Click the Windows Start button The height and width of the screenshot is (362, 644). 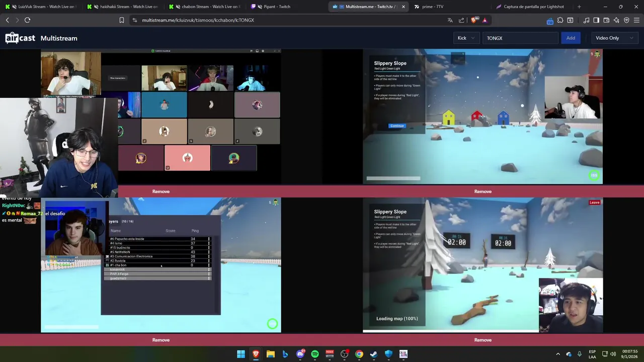(241, 354)
